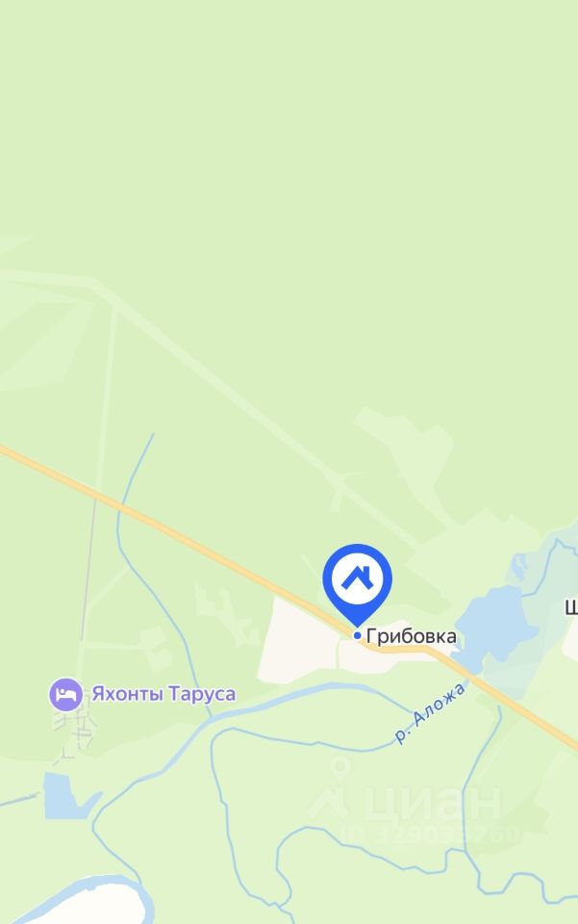Click the ЦИАН watermark text
The width and height of the screenshot is (578, 924).
433,802
